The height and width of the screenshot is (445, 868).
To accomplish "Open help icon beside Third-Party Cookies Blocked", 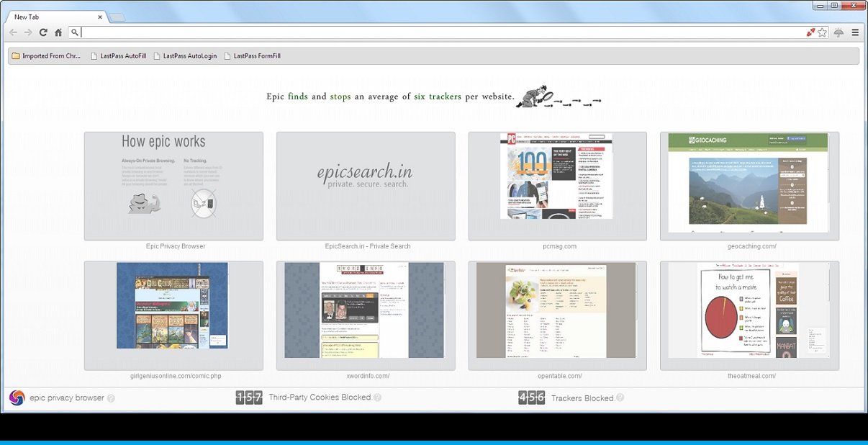I will 377,397.
